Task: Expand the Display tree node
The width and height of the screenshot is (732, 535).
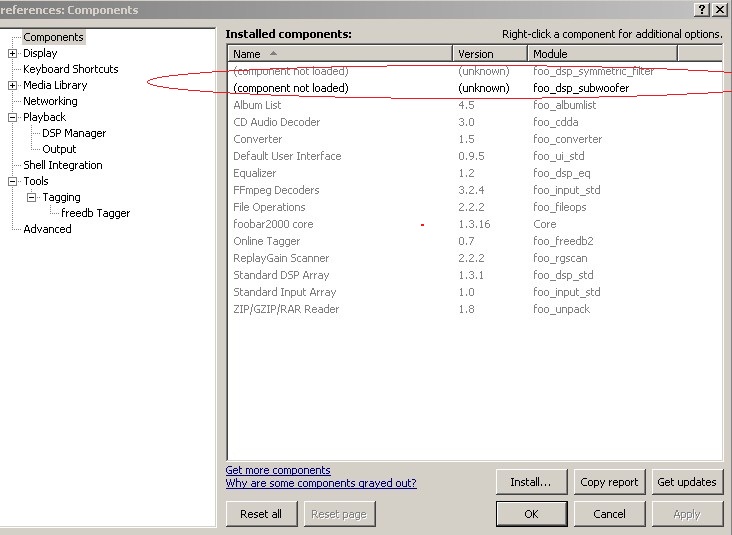Action: click(x=13, y=53)
